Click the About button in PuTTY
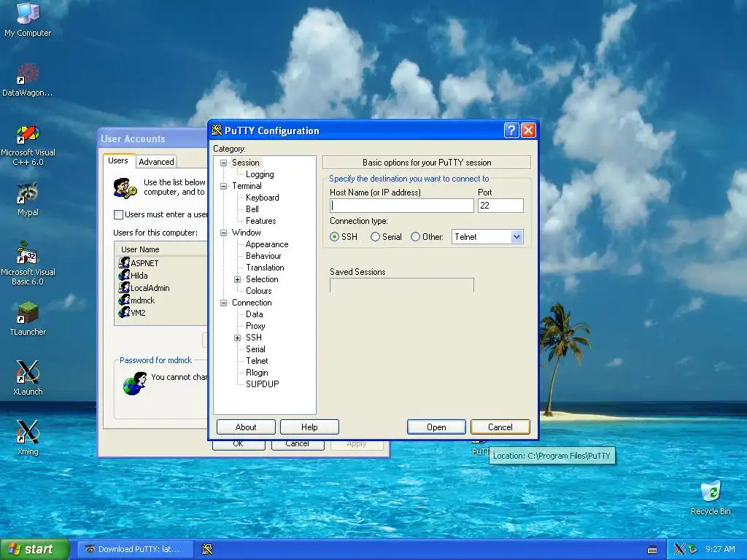This screenshot has height=560, width=747. 246,427
